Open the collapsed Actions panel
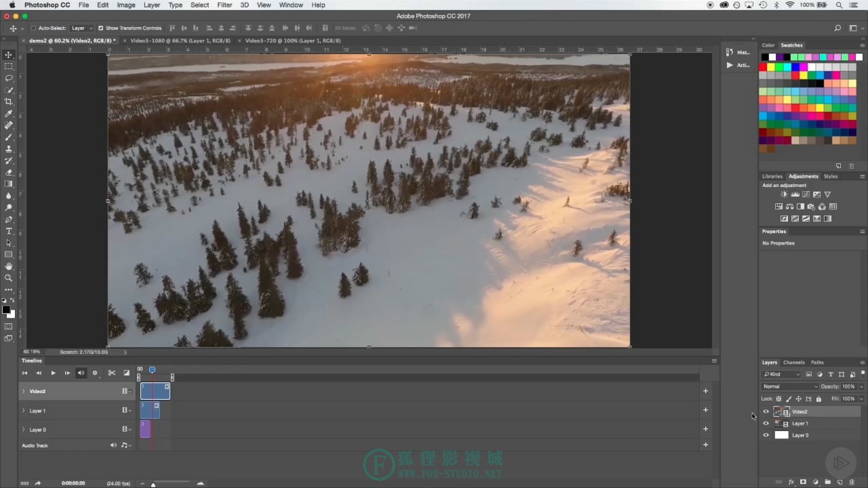Screen dimensions: 868x488 point(737,65)
